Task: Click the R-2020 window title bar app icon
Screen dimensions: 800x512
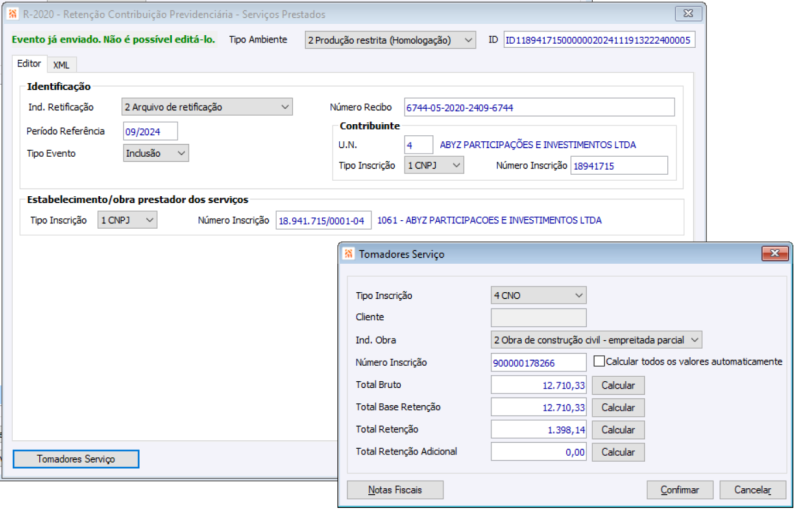Action: tap(13, 14)
